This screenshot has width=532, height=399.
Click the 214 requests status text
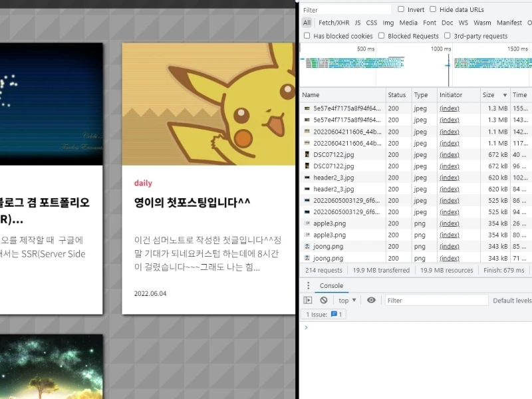pyautogui.click(x=324, y=271)
